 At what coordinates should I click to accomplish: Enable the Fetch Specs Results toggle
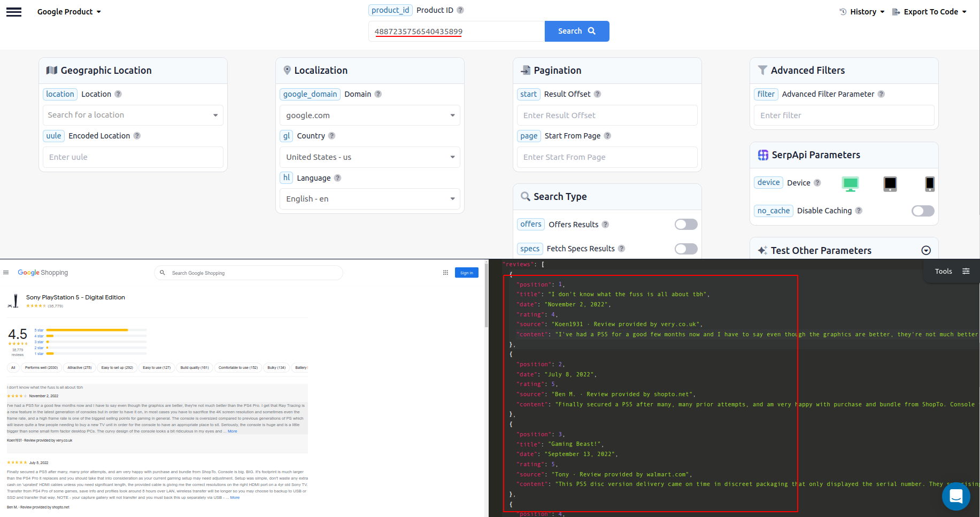(x=686, y=249)
